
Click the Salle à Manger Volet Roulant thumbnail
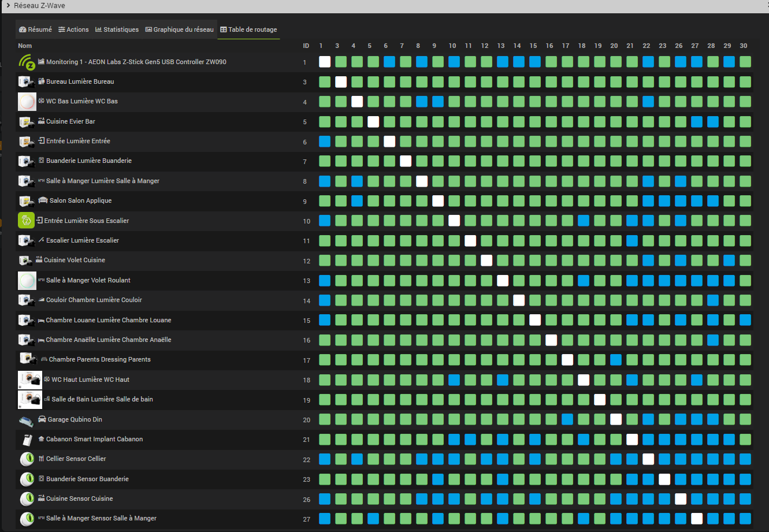(27, 280)
